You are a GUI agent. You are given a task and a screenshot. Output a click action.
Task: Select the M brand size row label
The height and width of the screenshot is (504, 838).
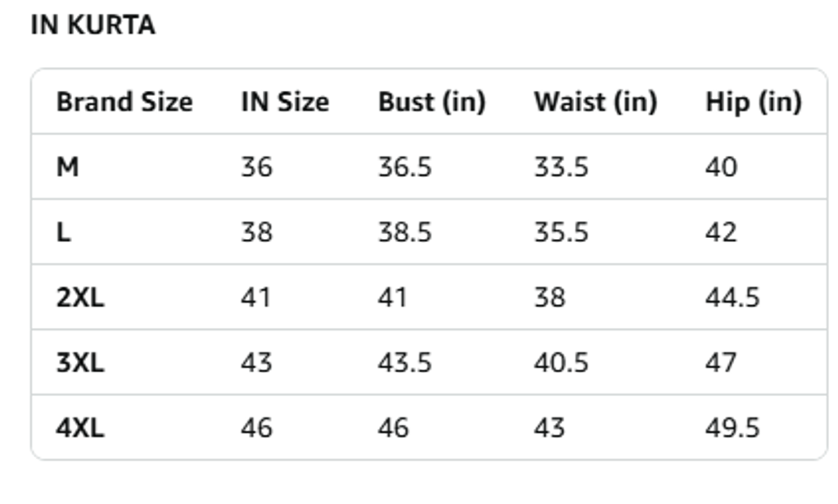68,167
